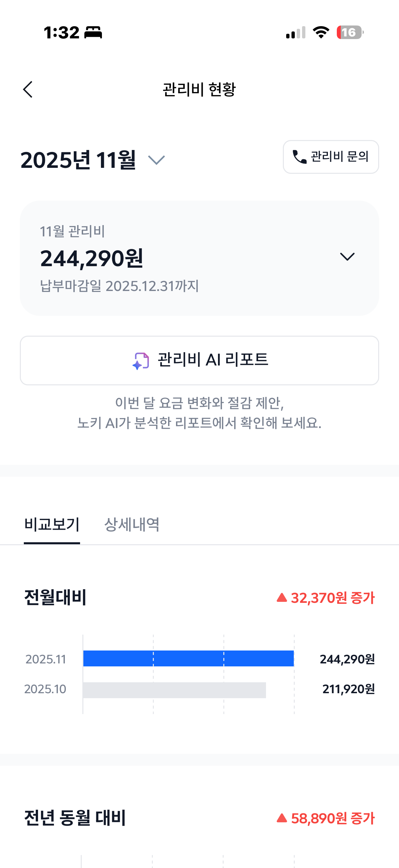Tap the AI report sparkle document icon
The height and width of the screenshot is (868, 399).
141,361
